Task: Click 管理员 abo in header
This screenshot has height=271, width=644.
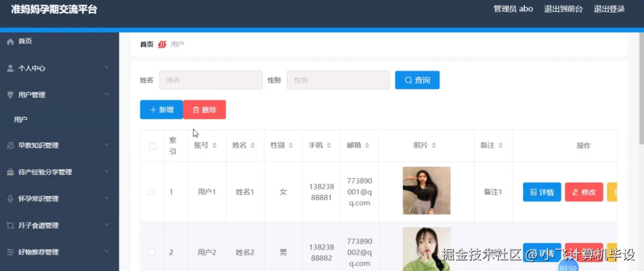Action: (x=513, y=9)
